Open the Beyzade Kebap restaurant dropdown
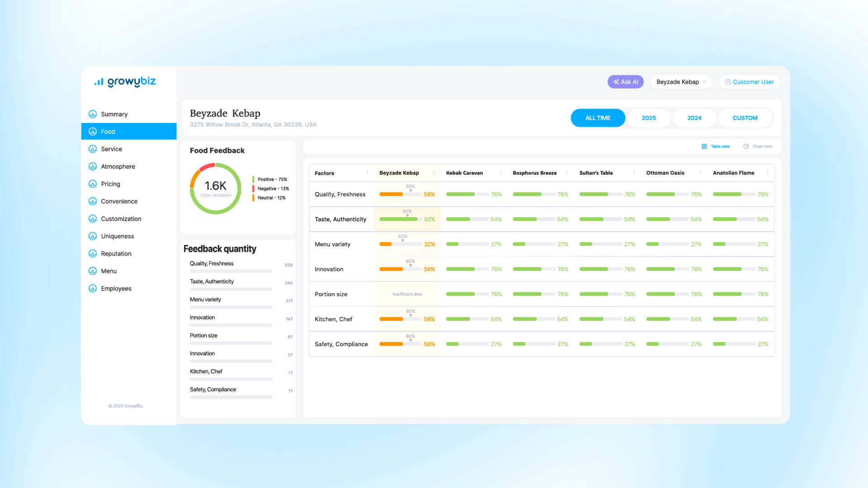Screen dimensions: 868x488 (x=681, y=82)
